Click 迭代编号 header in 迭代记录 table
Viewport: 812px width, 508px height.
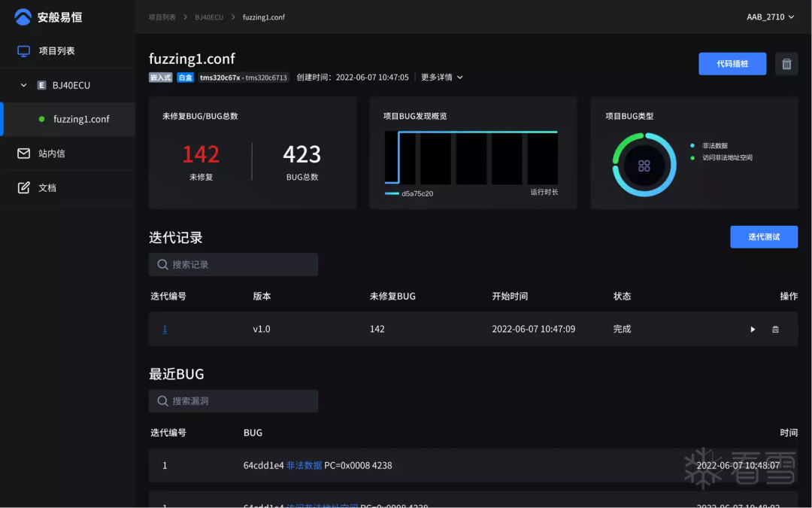coord(168,296)
